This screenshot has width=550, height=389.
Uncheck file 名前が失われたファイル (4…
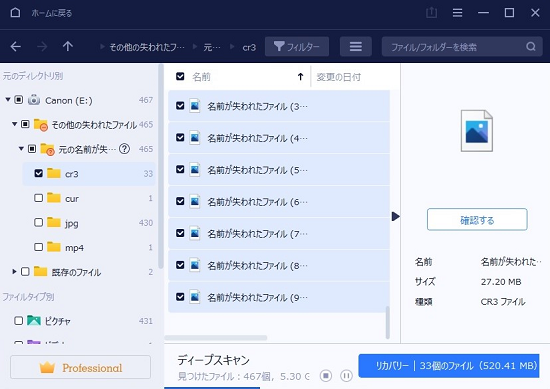180,137
